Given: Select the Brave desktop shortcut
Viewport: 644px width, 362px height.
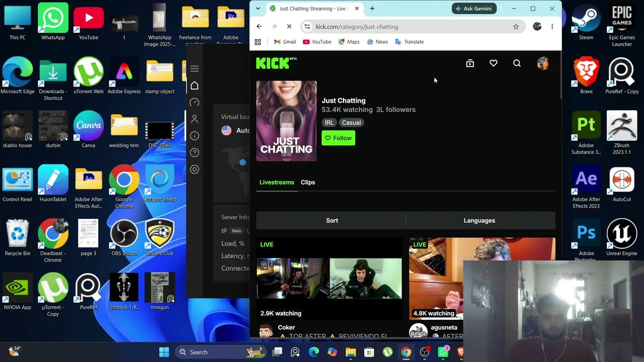Looking at the screenshot, I should (586, 76).
